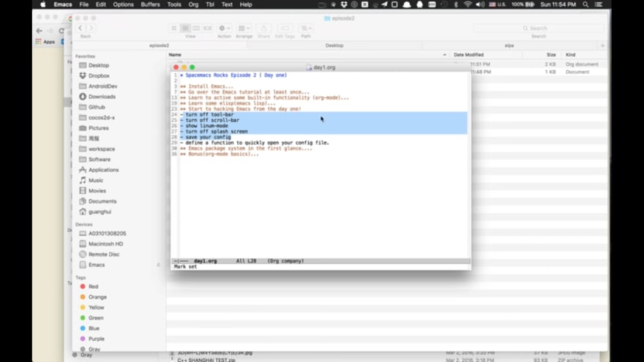The image size is (644, 362).
Task: Switch to elpa Finder tab
Action: (x=509, y=45)
